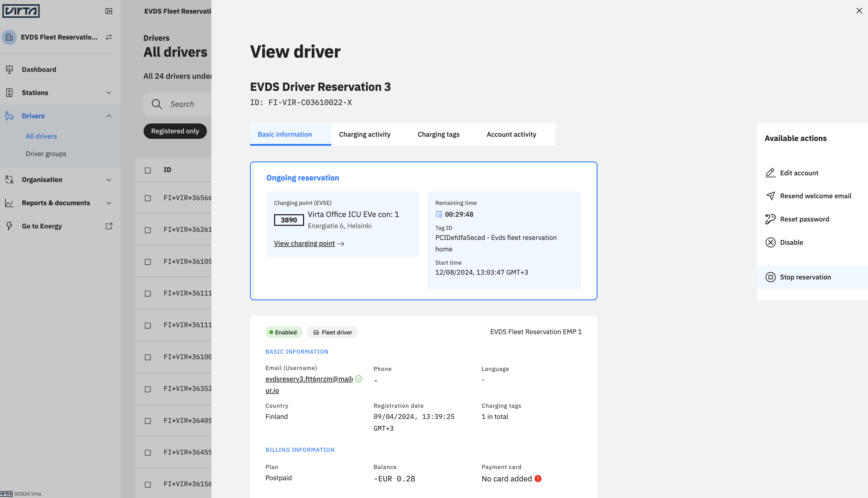
Task: Click the Reports & documents chart icon
Action: coord(9,203)
